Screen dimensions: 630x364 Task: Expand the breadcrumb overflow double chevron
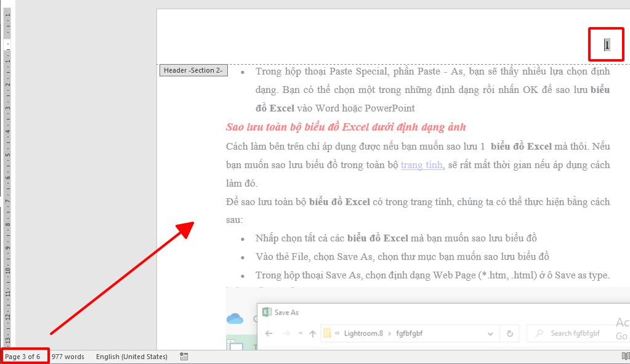(339, 333)
